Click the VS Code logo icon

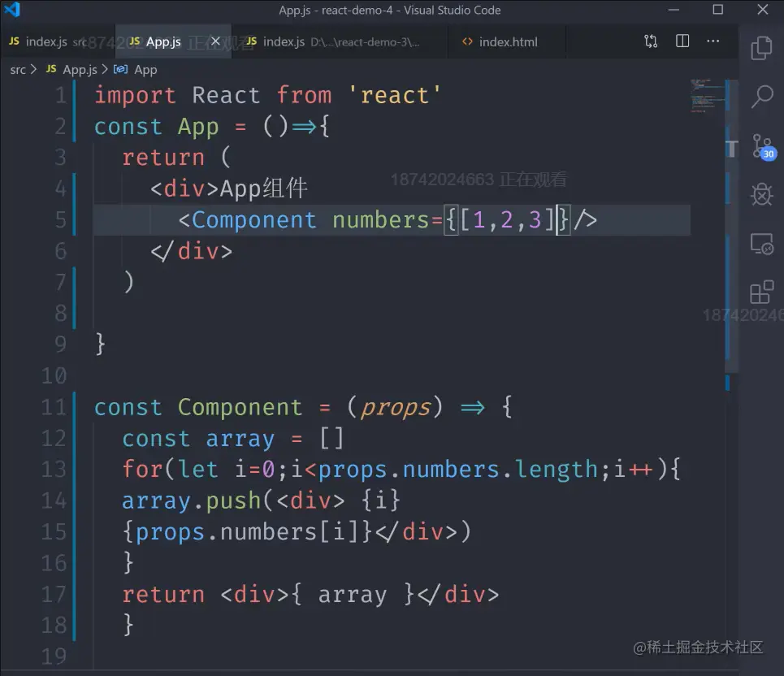point(12,10)
